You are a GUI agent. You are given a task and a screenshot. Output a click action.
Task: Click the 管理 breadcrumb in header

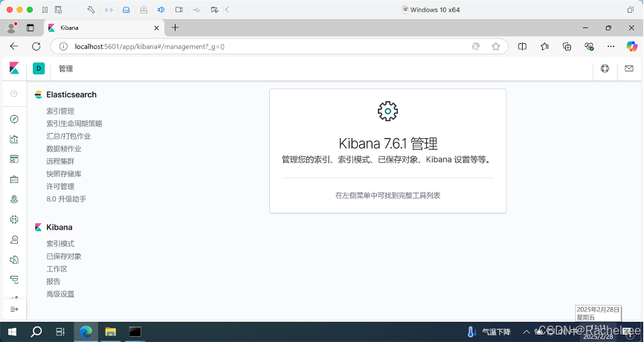(65, 68)
